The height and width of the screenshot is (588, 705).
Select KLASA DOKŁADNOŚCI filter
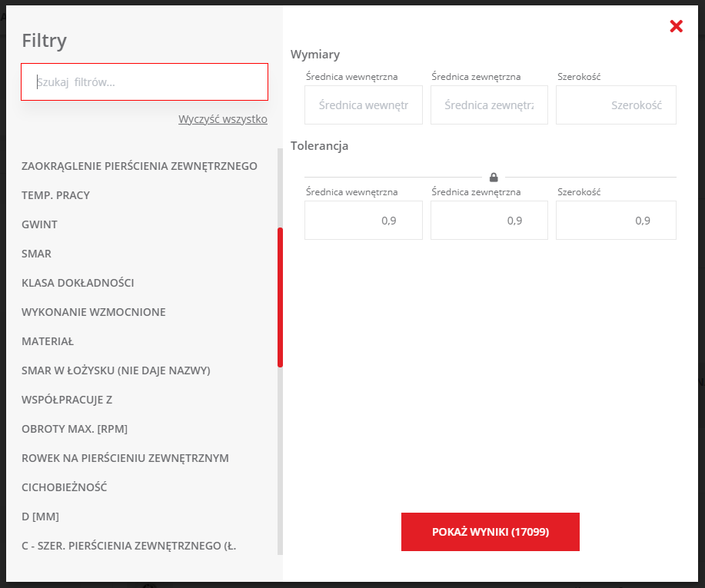coord(78,283)
